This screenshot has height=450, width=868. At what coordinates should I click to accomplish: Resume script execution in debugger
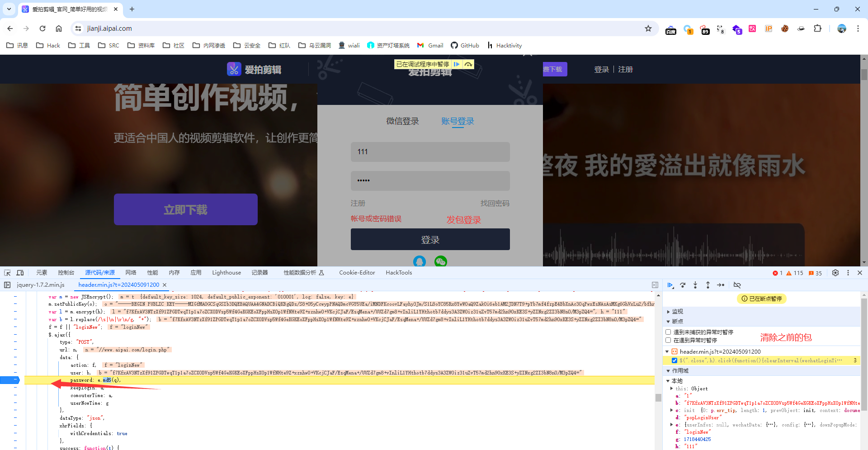[670, 285]
